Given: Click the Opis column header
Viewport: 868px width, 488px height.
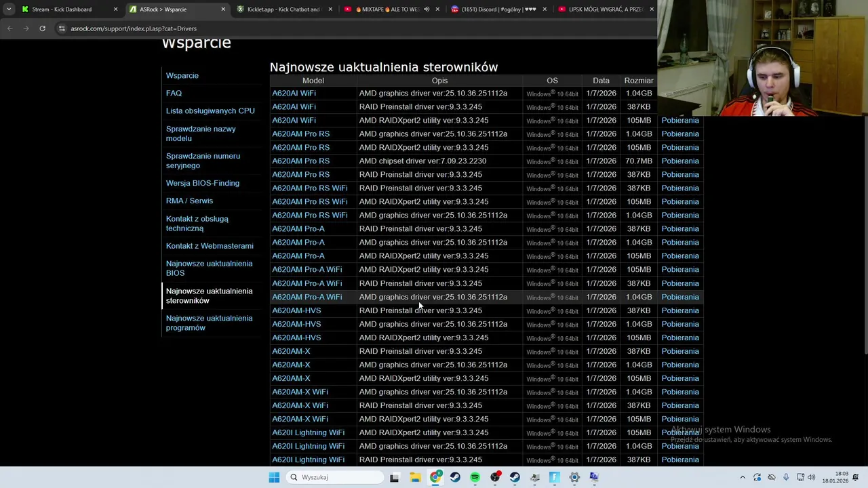Looking at the screenshot, I should pyautogui.click(x=439, y=80).
